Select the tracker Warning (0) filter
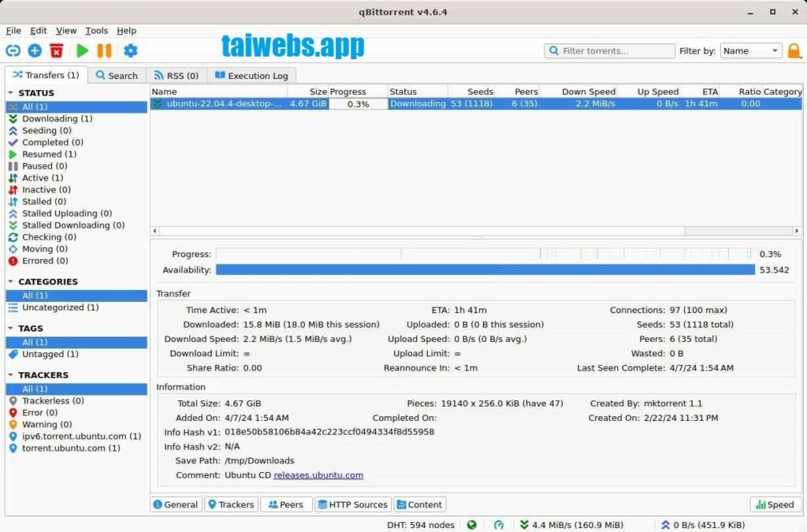Image resolution: width=807 pixels, height=532 pixels. click(76, 424)
